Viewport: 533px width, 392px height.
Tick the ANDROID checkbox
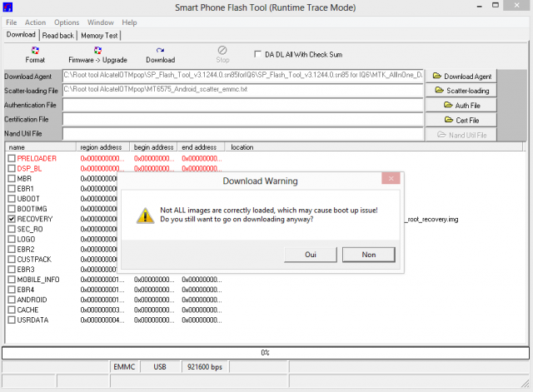coord(12,300)
